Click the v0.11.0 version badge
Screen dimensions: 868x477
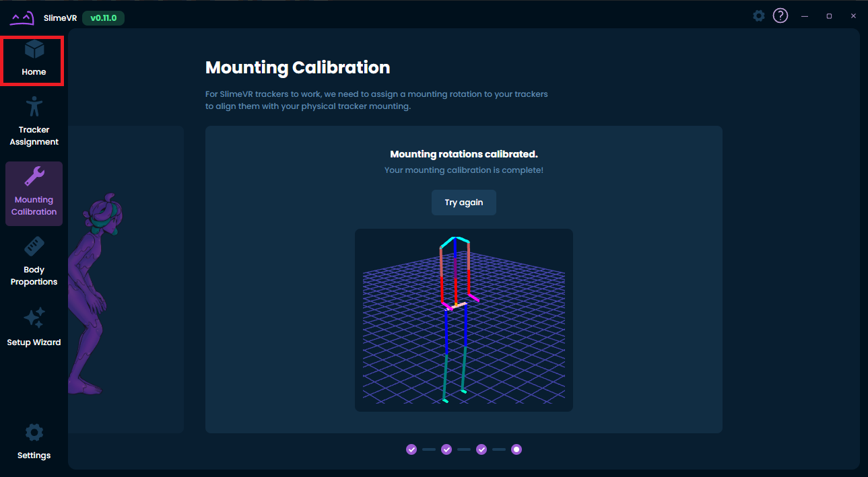click(x=103, y=18)
